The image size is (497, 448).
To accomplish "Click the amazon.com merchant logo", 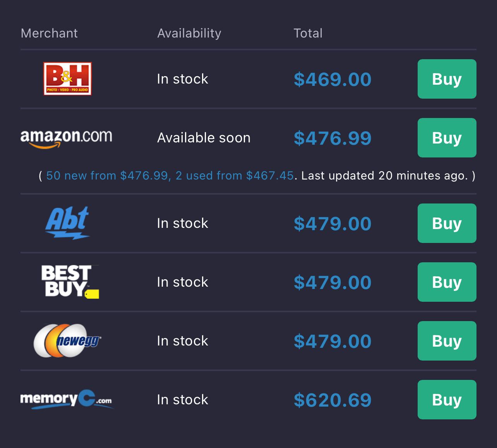I will 66,138.
